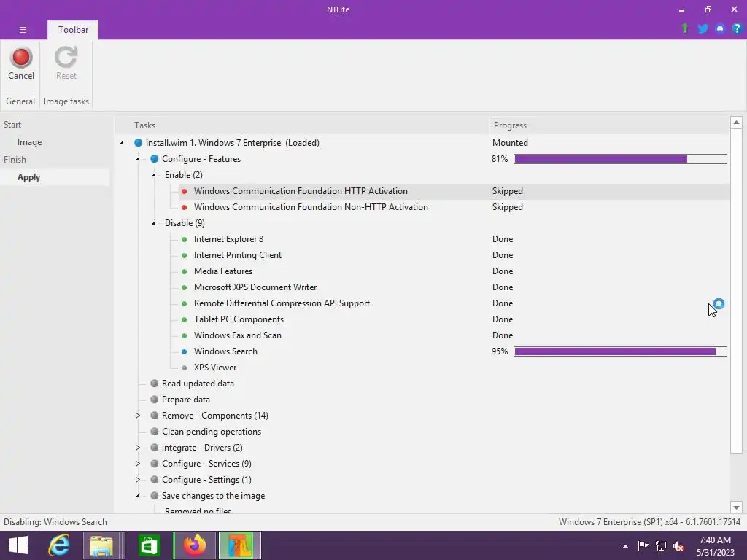Open the hamburger menu
747x560 pixels.
pos(23,29)
